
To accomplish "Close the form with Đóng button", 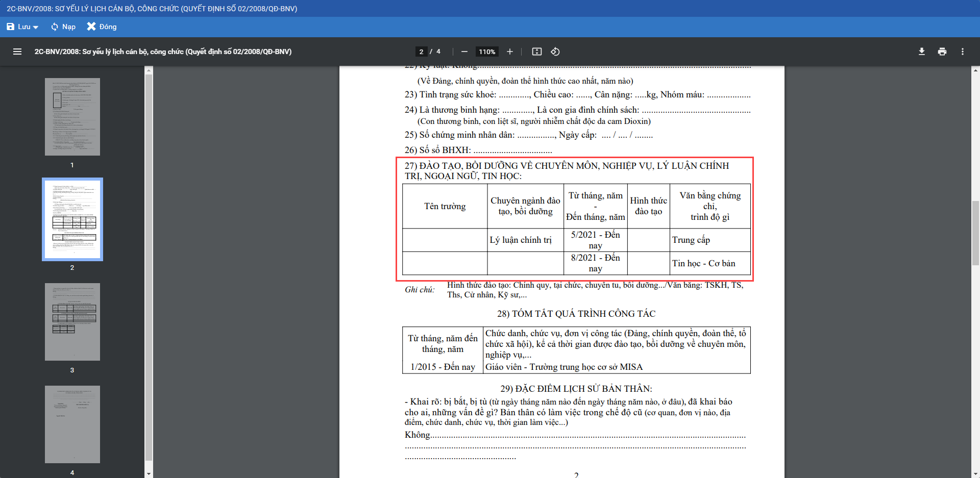I will pos(102,27).
